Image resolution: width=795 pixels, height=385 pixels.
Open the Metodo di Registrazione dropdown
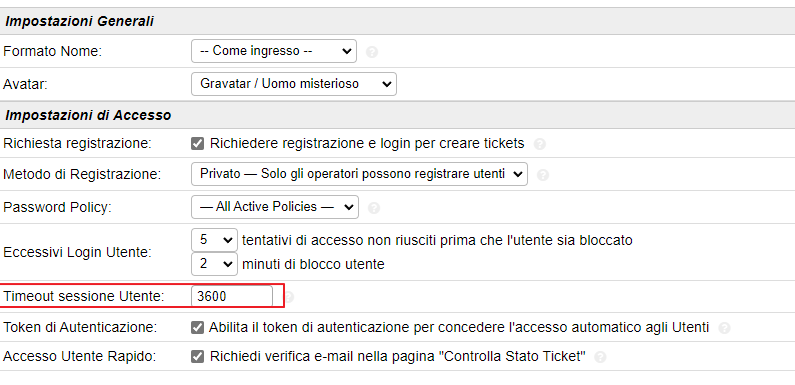tap(359, 174)
